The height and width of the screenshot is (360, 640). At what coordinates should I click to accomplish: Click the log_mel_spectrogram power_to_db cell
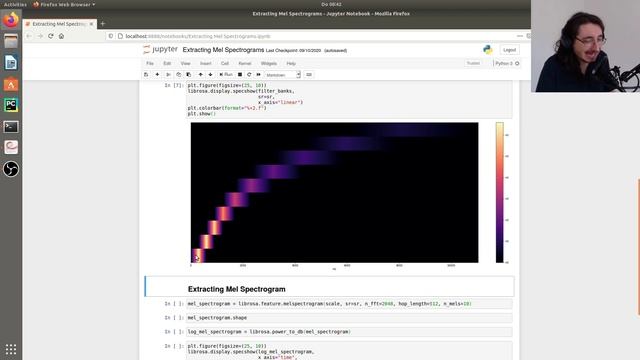[349, 332]
